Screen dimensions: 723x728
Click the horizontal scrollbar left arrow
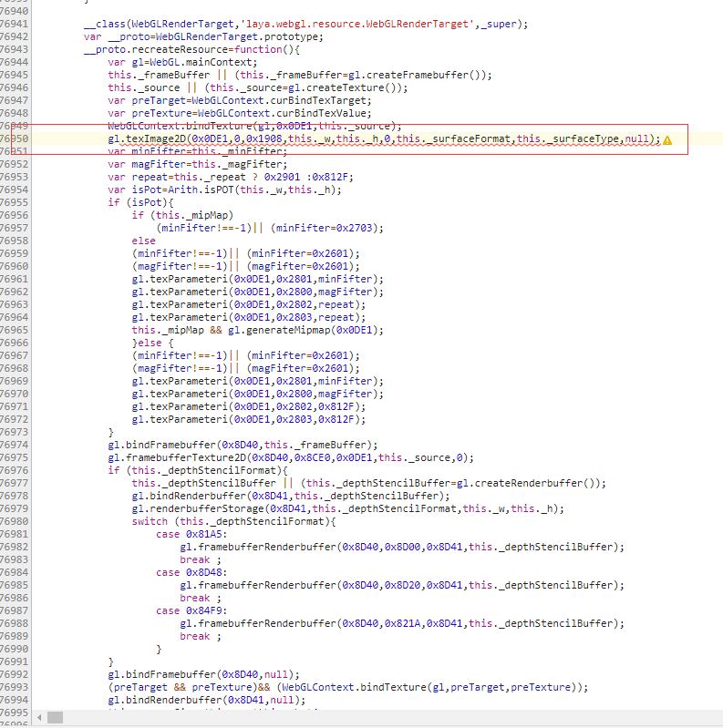tap(39, 717)
